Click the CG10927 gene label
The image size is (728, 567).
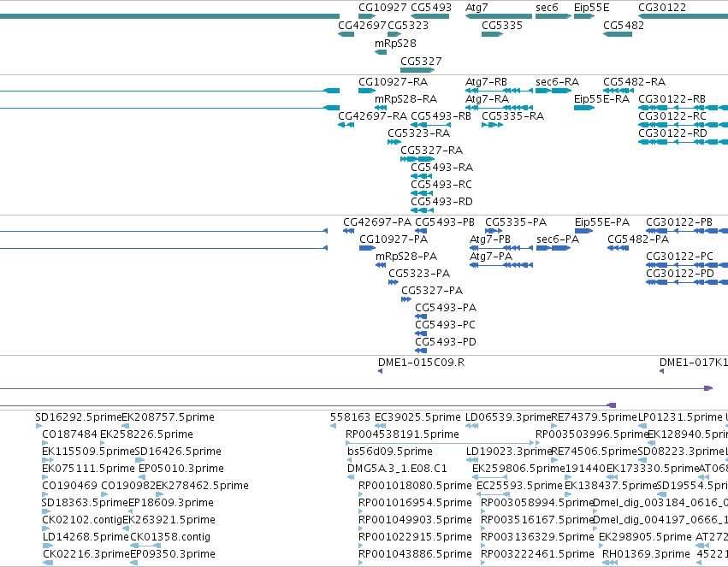tap(382, 8)
